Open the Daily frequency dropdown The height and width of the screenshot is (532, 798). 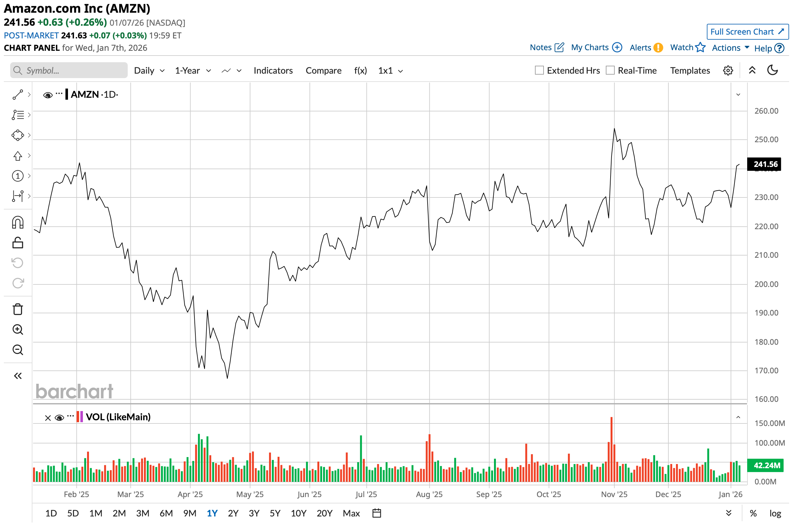[149, 70]
